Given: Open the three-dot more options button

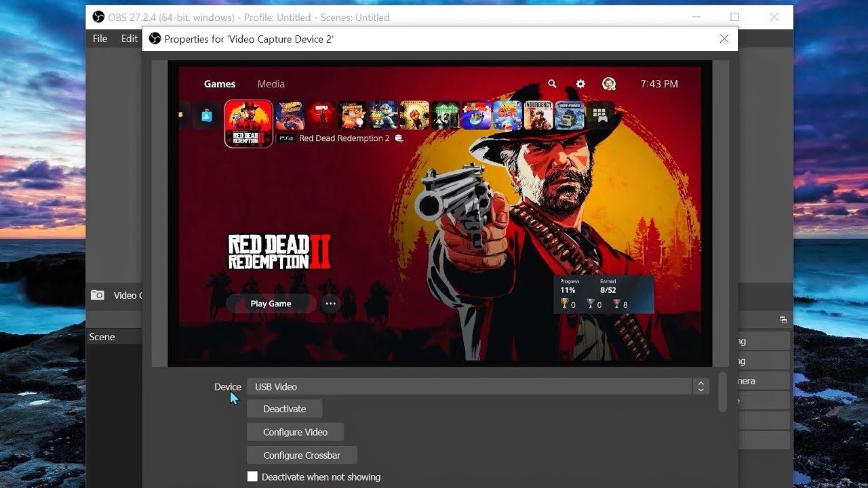Looking at the screenshot, I should pyautogui.click(x=330, y=304).
